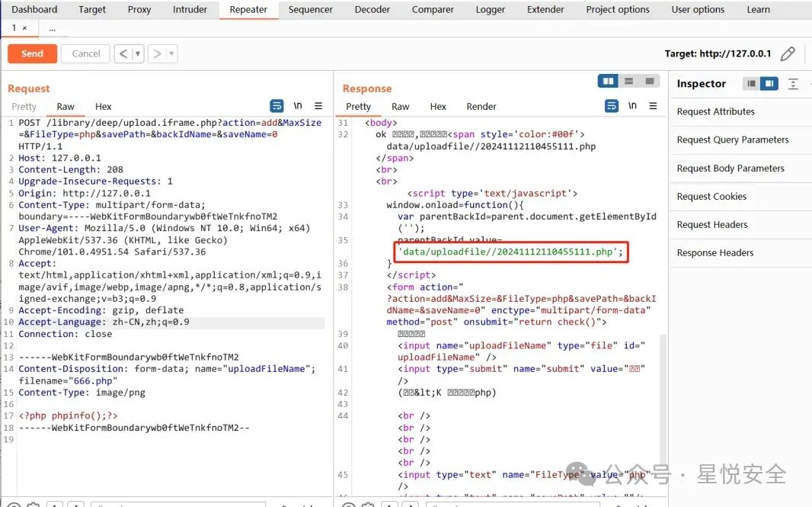Go to next request in history
The width and height of the screenshot is (812, 507).
click(x=157, y=53)
